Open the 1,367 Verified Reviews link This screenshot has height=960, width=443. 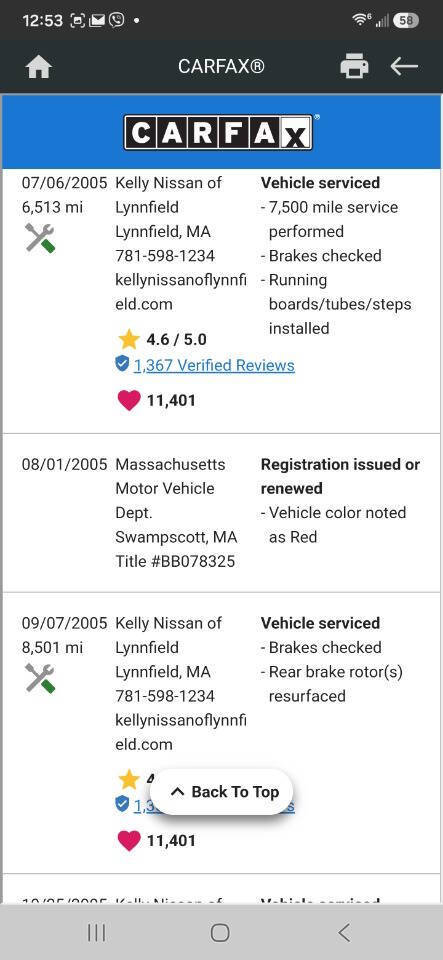point(214,366)
